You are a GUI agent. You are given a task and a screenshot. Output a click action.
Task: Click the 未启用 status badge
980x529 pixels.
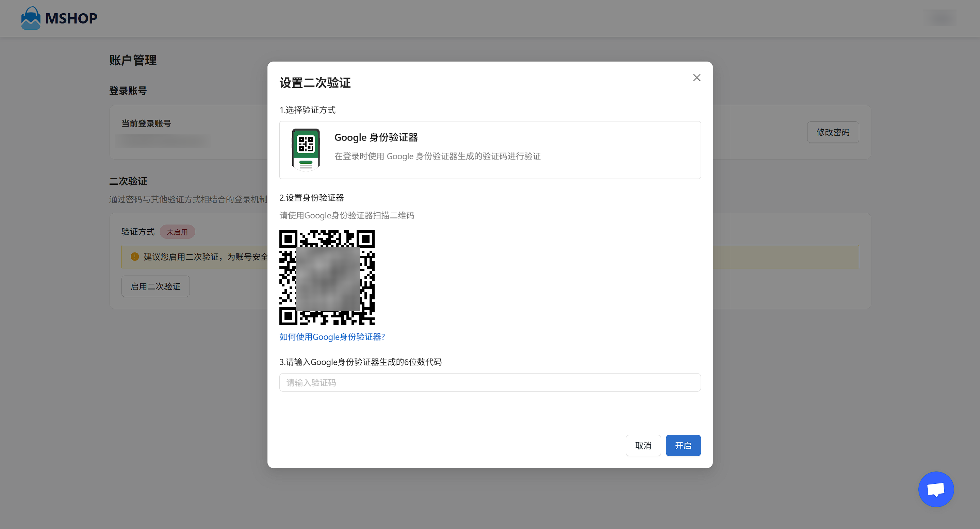coord(177,232)
